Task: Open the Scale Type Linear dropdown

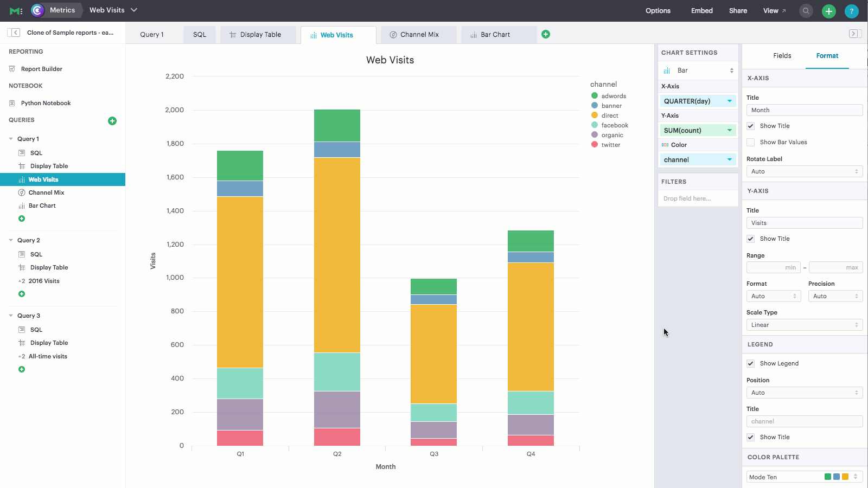Action: tap(805, 325)
